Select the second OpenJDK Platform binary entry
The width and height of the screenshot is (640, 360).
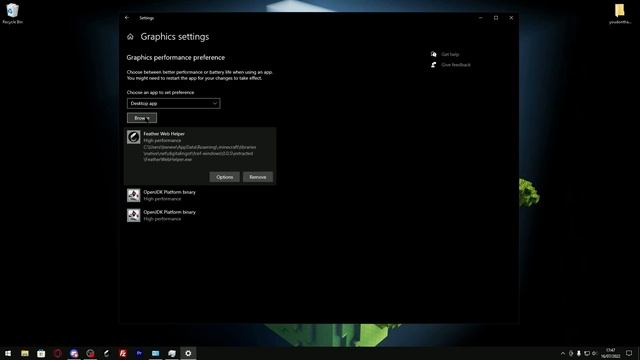point(200,215)
